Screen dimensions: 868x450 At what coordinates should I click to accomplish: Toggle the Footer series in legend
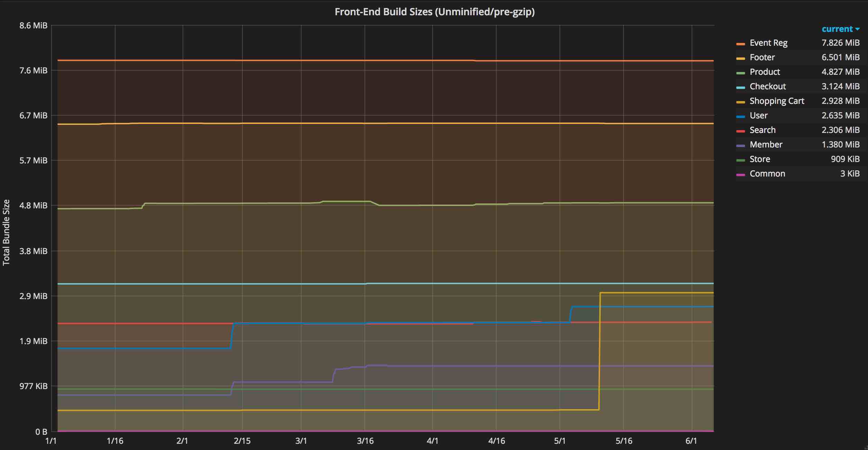tap(762, 57)
